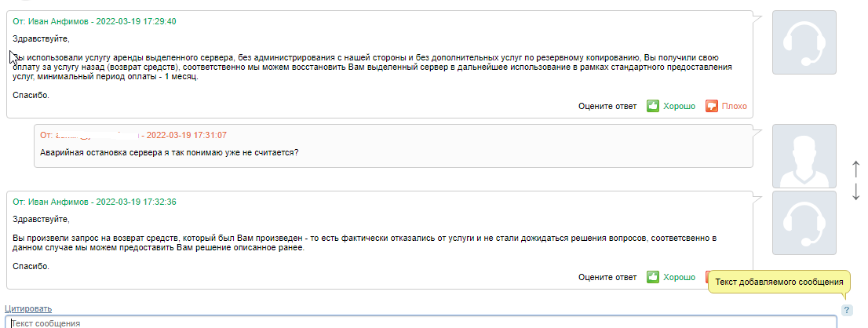Click the Цитировать link
This screenshot has width=868, height=328.
(x=28, y=308)
